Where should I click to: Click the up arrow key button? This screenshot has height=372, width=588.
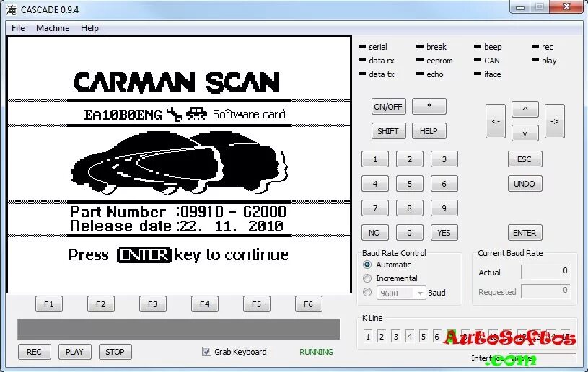point(525,109)
